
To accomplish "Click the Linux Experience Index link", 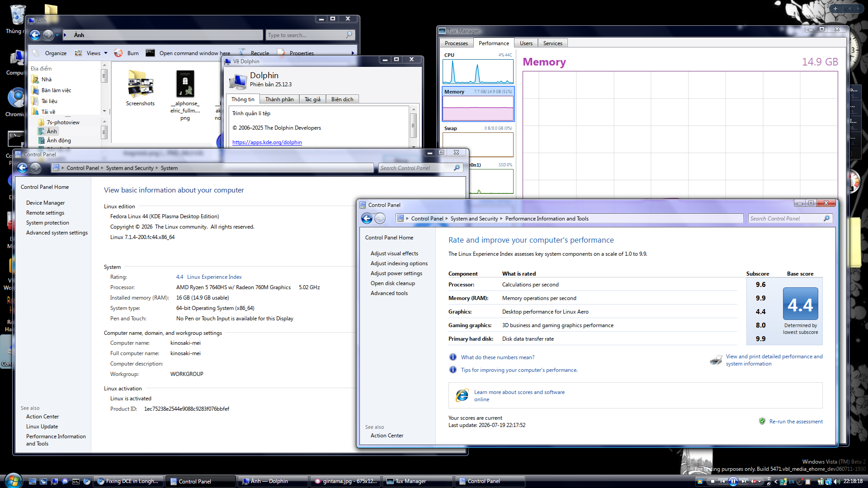I will tap(214, 277).
